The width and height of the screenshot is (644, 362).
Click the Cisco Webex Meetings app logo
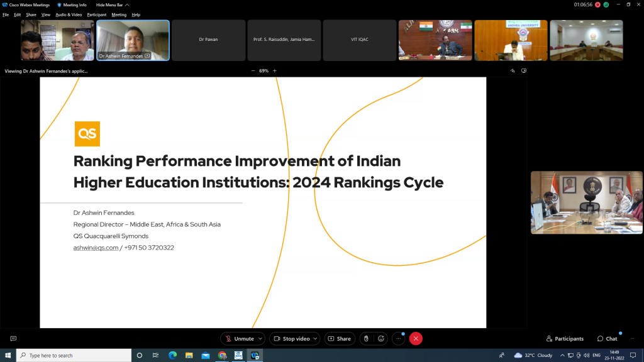(x=5, y=5)
